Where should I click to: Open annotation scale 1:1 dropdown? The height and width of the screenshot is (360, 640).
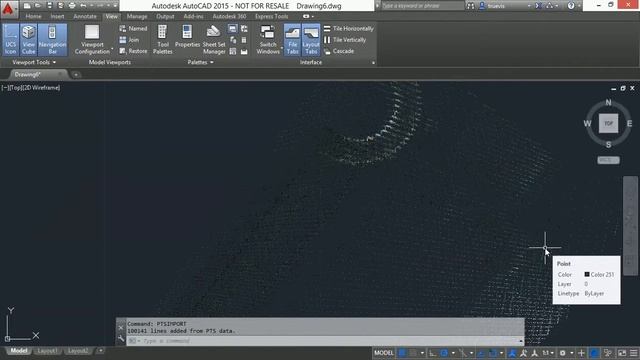[548, 353]
